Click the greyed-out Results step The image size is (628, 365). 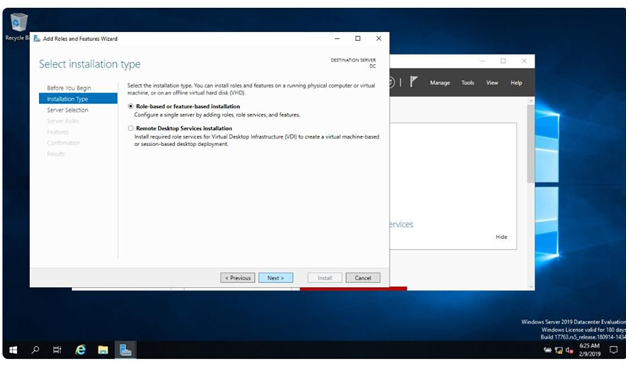[x=56, y=154]
